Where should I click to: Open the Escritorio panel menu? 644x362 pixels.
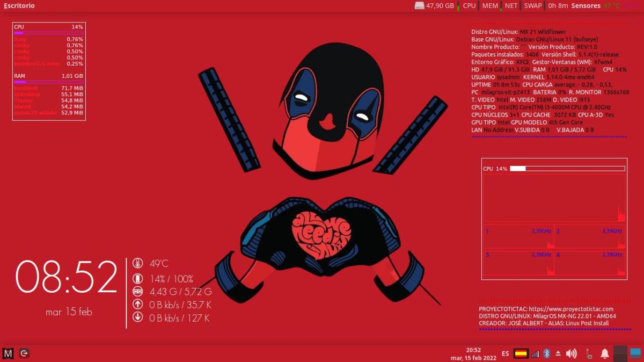click(19, 6)
